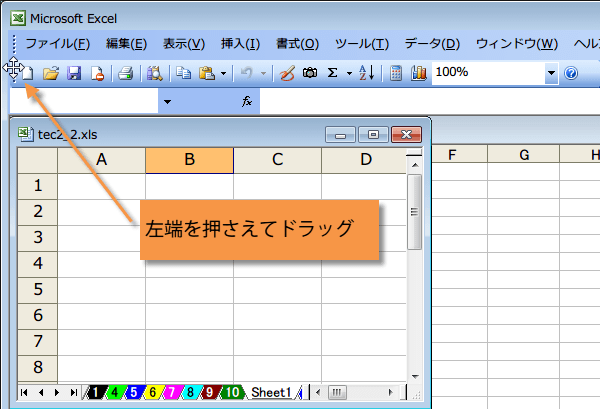Image resolution: width=600 pixels, height=409 pixels.
Task: Click the AutoSum sigma icon
Action: pyautogui.click(x=333, y=72)
